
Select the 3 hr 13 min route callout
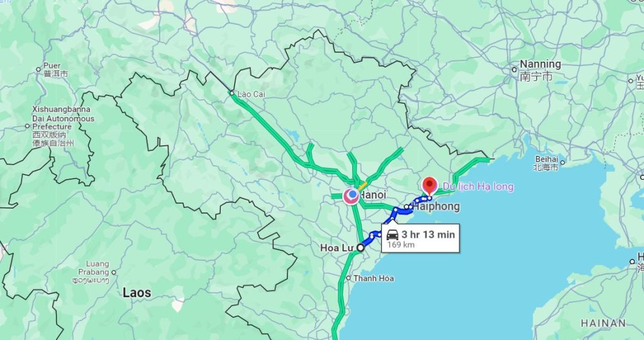420,238
